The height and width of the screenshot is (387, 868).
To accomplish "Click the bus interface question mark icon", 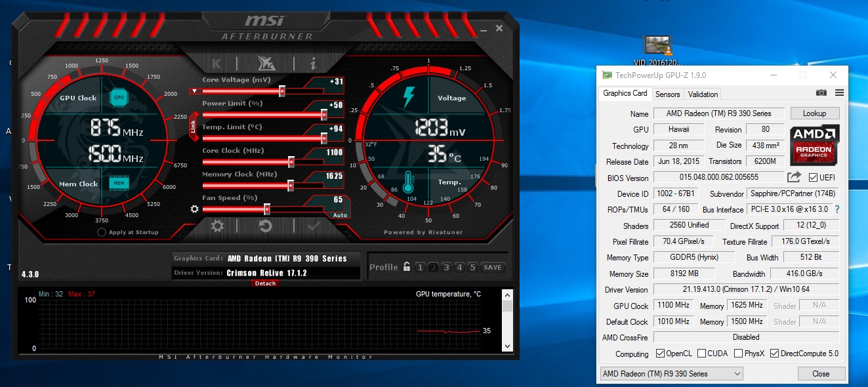I will pyautogui.click(x=837, y=209).
